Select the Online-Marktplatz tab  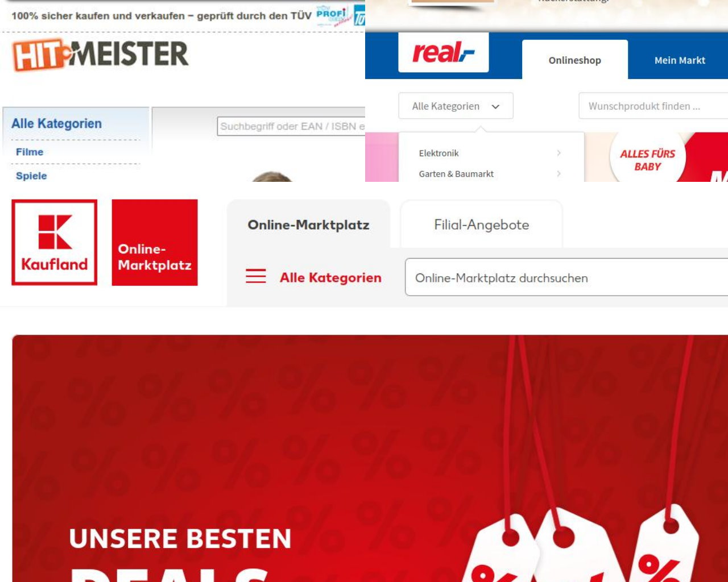pos(309,225)
